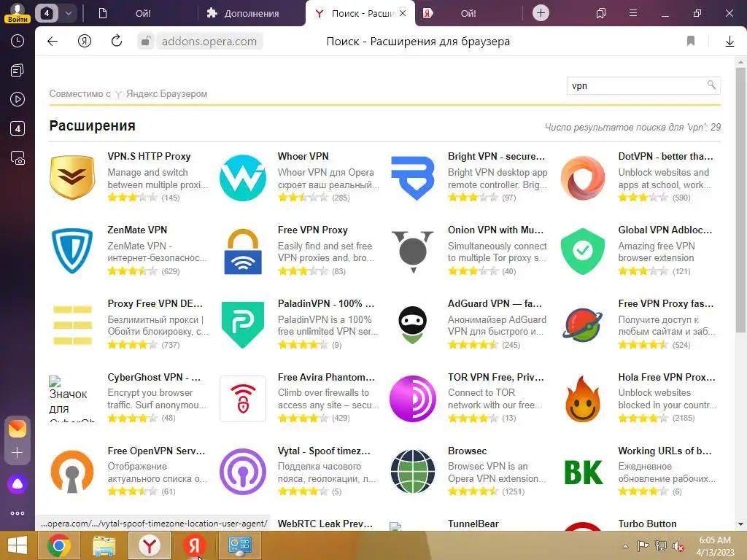Open the downloads panel
The width and height of the screenshot is (747, 560).
click(x=729, y=42)
